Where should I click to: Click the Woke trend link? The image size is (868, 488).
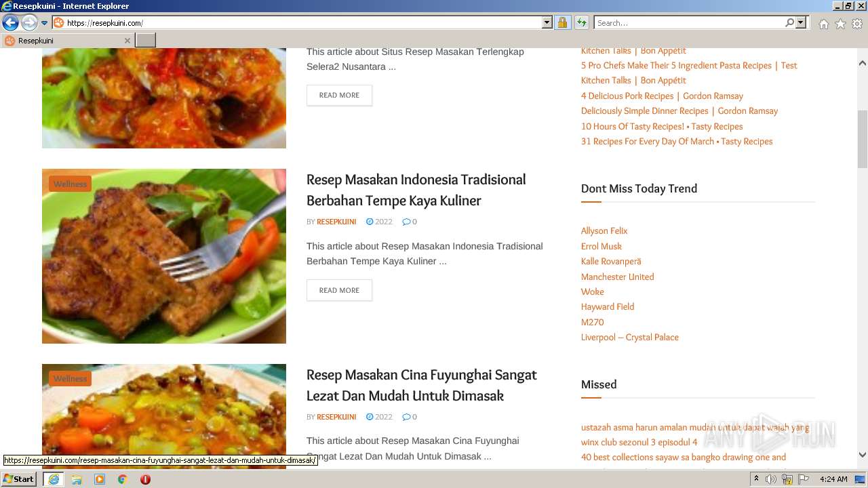pos(593,292)
